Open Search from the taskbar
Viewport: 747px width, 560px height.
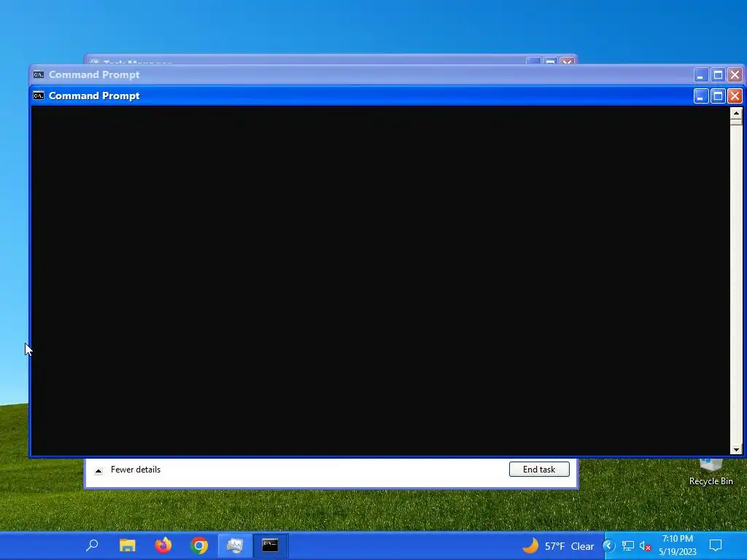click(x=92, y=545)
